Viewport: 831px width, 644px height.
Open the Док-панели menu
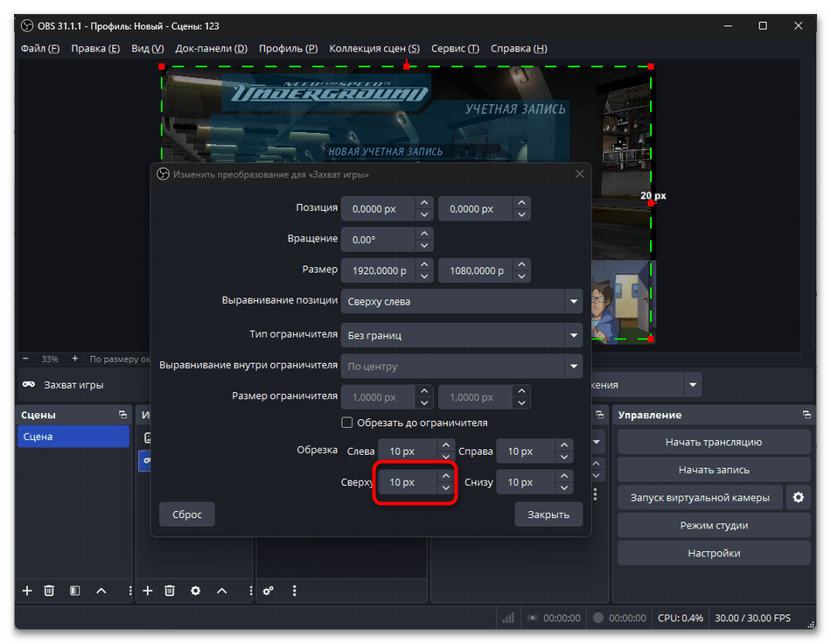212,48
